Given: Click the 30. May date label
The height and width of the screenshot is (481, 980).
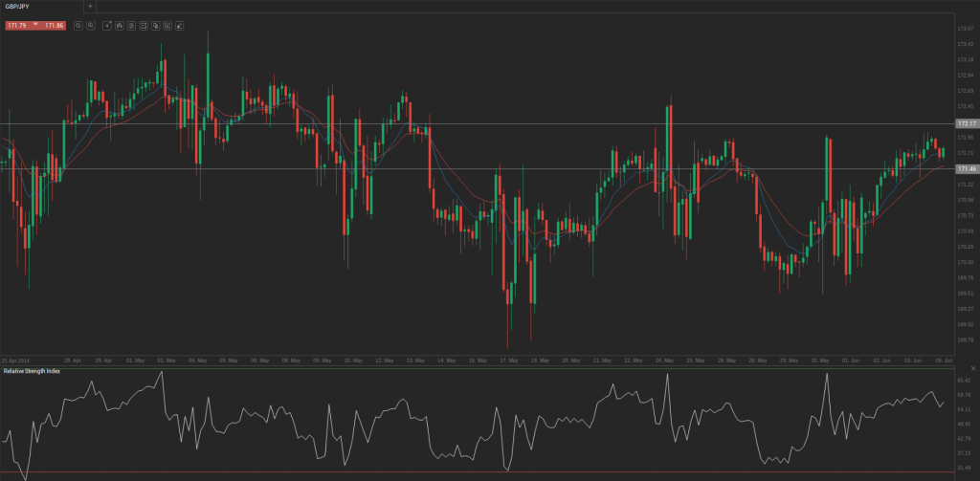Looking at the screenshot, I should 820,361.
